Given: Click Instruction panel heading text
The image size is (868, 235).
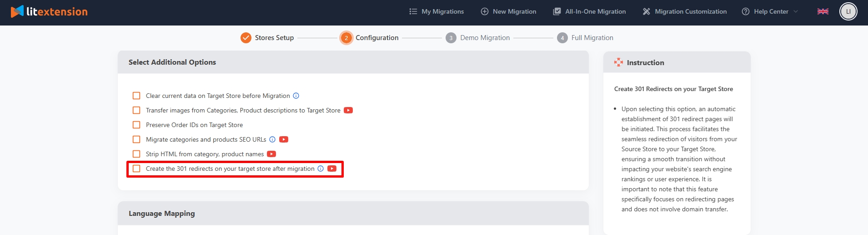Looking at the screenshot, I should coord(645,63).
